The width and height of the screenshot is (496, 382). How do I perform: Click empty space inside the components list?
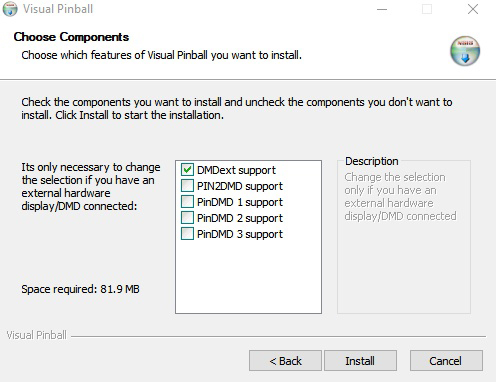(248, 277)
